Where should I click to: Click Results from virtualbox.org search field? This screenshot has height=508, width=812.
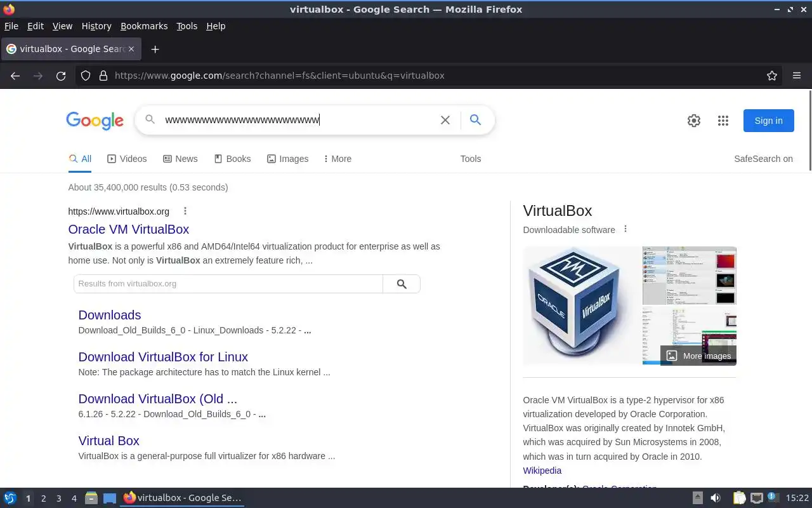228,284
